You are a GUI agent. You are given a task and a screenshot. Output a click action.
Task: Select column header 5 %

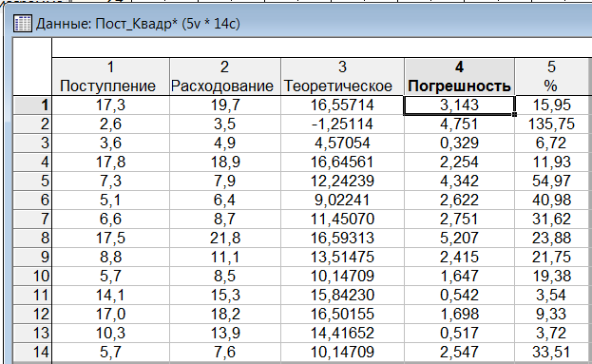551,77
